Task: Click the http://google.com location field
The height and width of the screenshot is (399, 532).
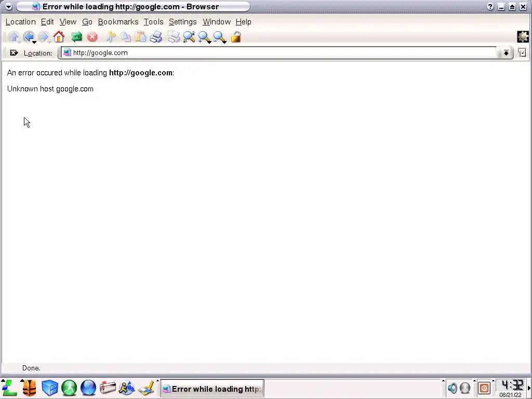Action: (278, 52)
